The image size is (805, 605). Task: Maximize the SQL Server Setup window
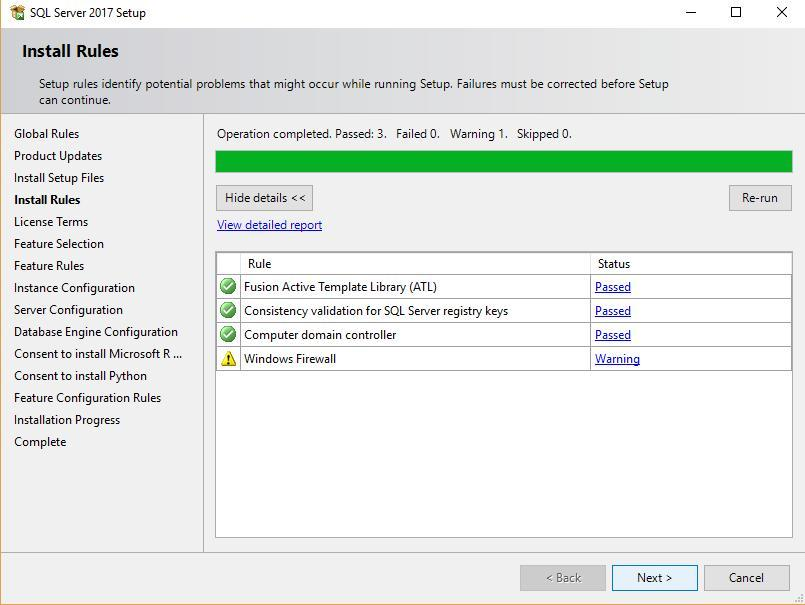(736, 12)
